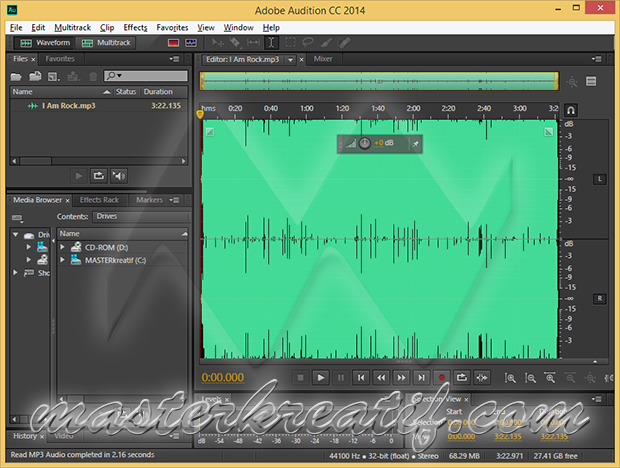The width and height of the screenshot is (620, 468).
Task: Move playhead to previous marker
Action: pyautogui.click(x=361, y=378)
